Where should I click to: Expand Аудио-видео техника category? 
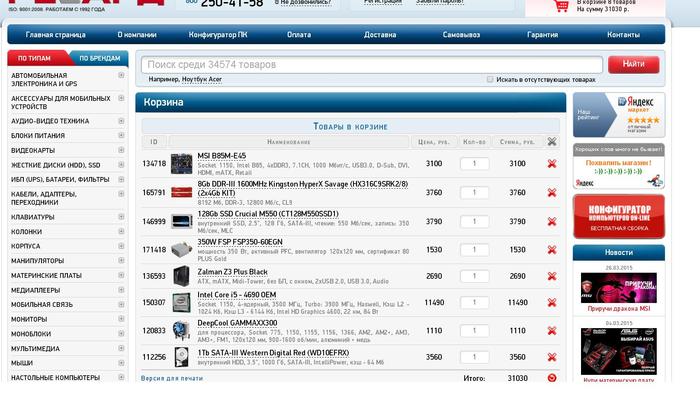coord(121,121)
